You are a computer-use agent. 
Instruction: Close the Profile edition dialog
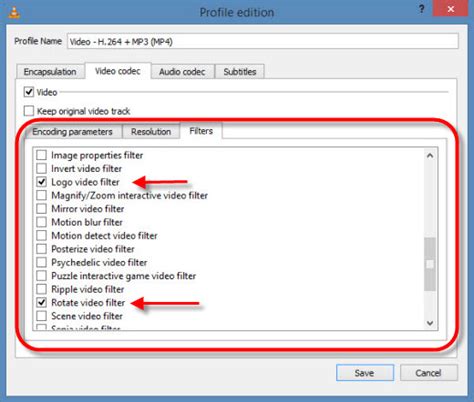point(451,9)
